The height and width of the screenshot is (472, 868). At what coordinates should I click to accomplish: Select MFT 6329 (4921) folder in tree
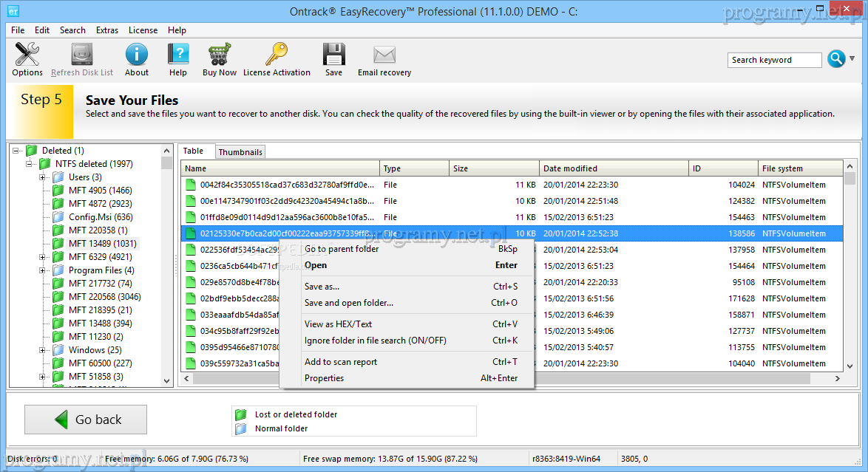click(x=100, y=257)
